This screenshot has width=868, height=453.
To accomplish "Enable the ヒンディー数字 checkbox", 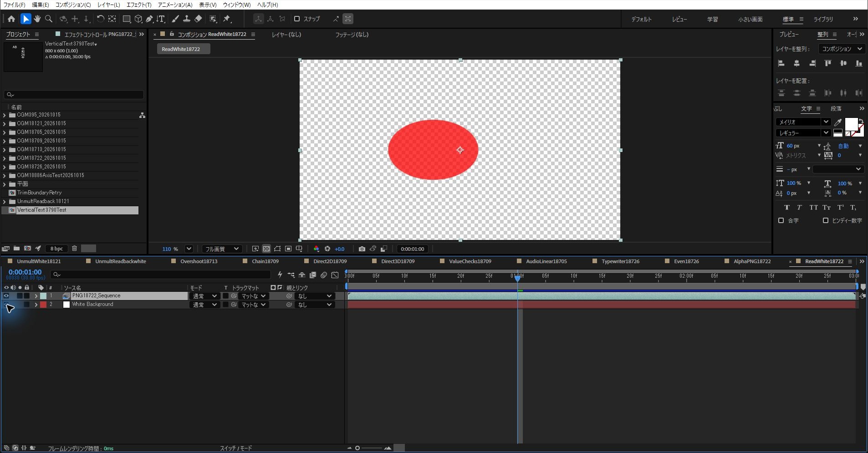I will point(826,220).
